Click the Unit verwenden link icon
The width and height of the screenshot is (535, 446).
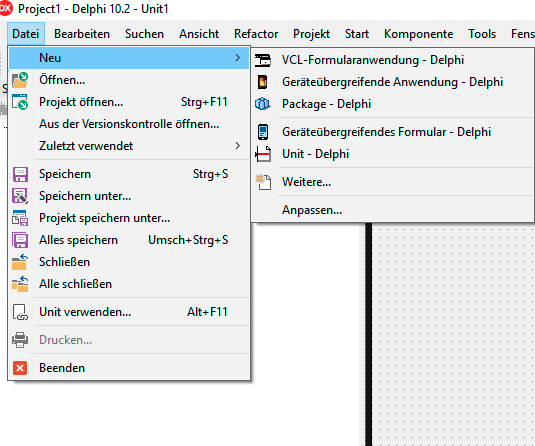click(20, 312)
